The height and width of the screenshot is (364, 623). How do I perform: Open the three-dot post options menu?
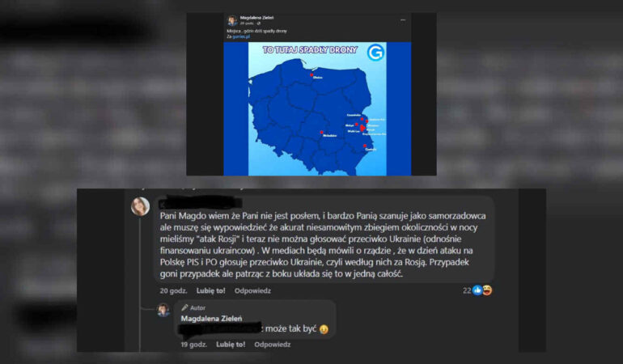click(x=403, y=20)
